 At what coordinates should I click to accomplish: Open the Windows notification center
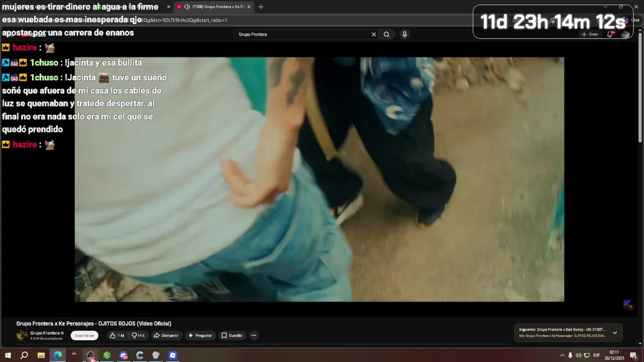[x=633, y=355]
